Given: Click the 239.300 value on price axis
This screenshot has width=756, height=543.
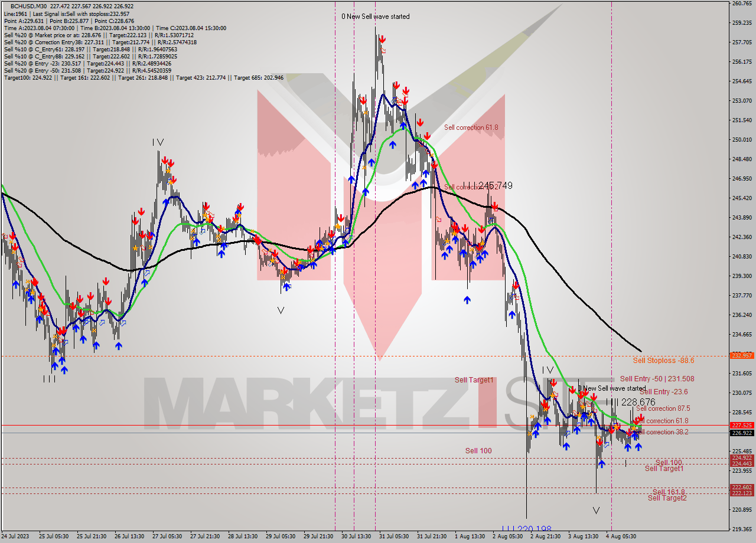Looking at the screenshot, I should tap(742, 276).
